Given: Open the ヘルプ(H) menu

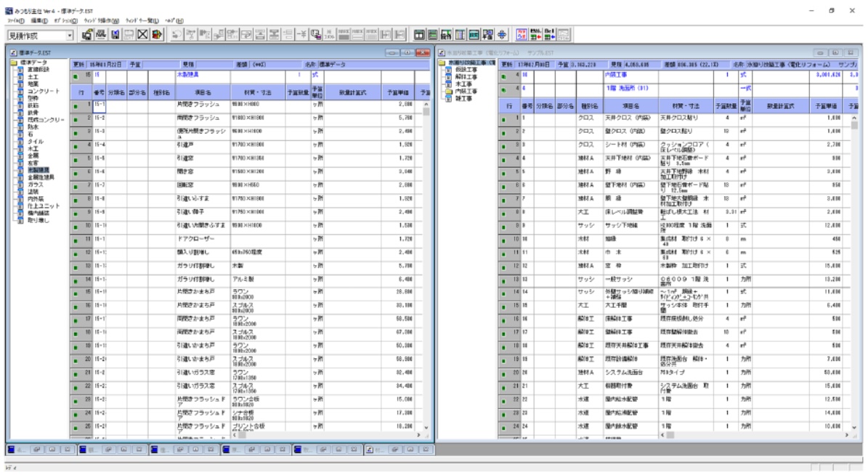Looking at the screenshot, I should click(174, 20).
